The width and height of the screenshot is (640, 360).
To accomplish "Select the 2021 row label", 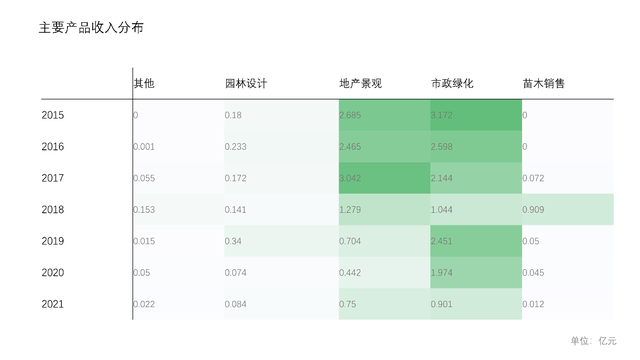I will [x=53, y=304].
